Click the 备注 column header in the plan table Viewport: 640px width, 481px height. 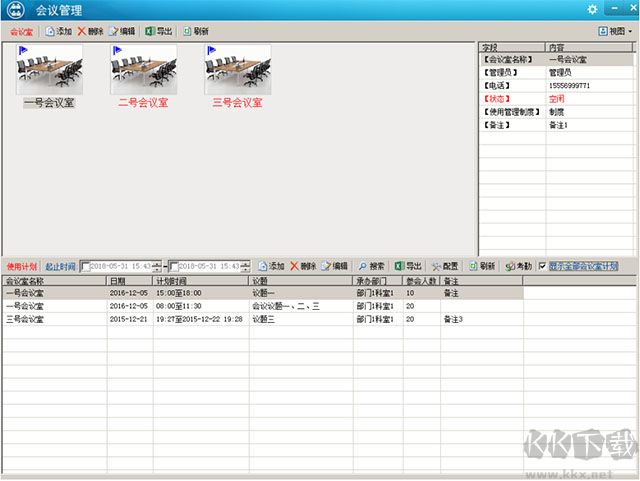pyautogui.click(x=482, y=281)
